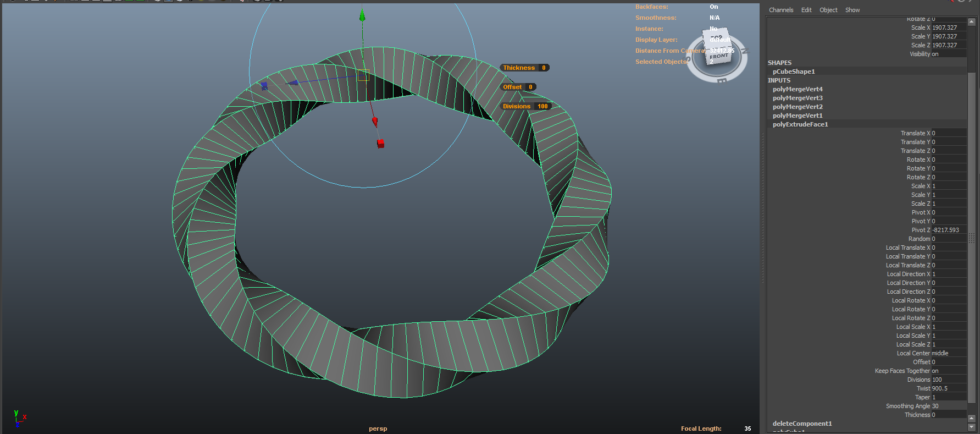This screenshot has height=434, width=980.
Task: Click the Translate Y value field
Action: point(949,142)
